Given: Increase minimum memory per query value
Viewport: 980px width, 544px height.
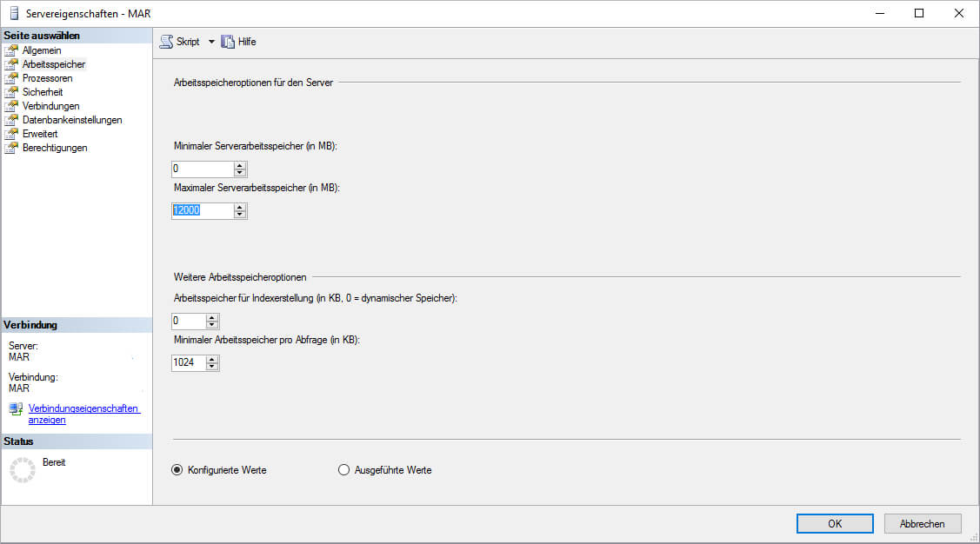Looking at the screenshot, I should (x=212, y=359).
